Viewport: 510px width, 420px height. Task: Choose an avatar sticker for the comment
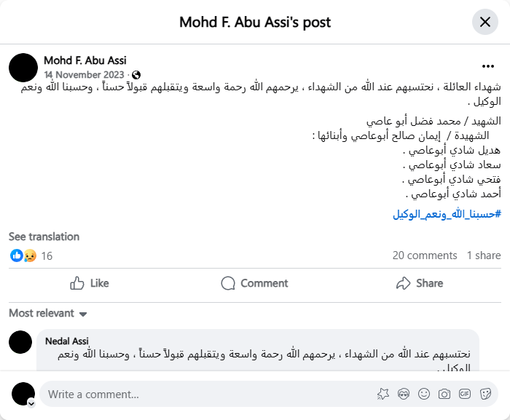403,394
